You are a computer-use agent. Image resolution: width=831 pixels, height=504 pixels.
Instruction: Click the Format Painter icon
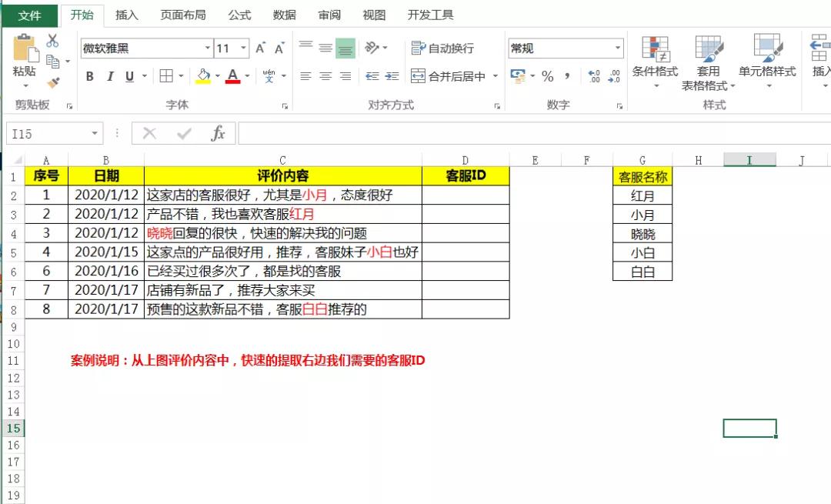(x=52, y=82)
